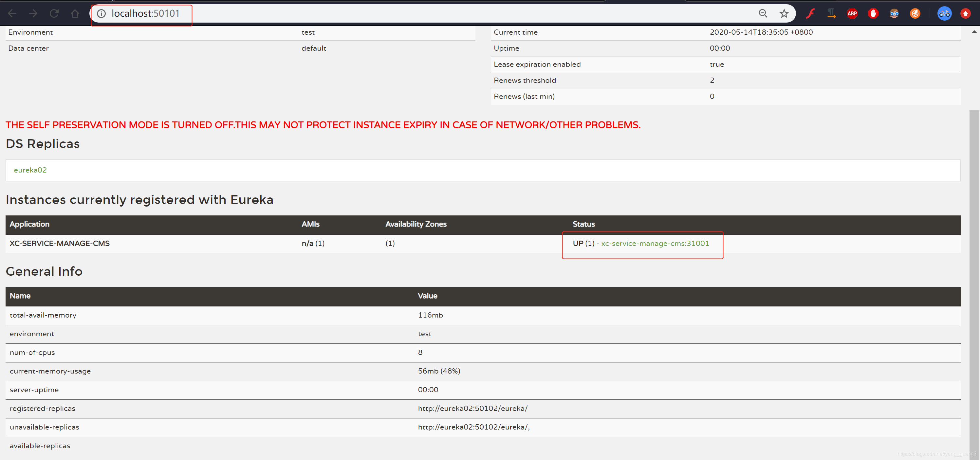Click the localhost:50101 address field
Screen dimensions: 980x460
[145, 14]
